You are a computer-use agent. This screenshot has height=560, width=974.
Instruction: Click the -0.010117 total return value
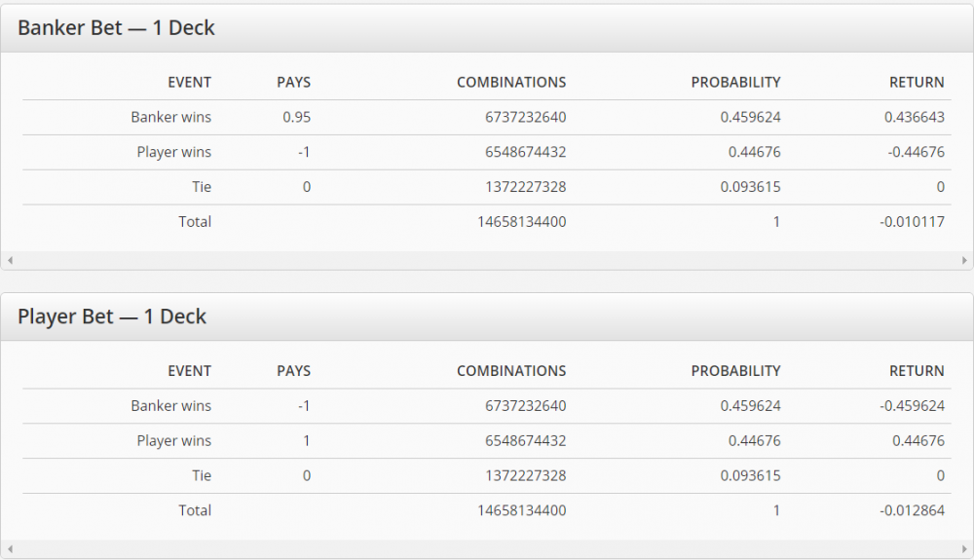tap(911, 221)
